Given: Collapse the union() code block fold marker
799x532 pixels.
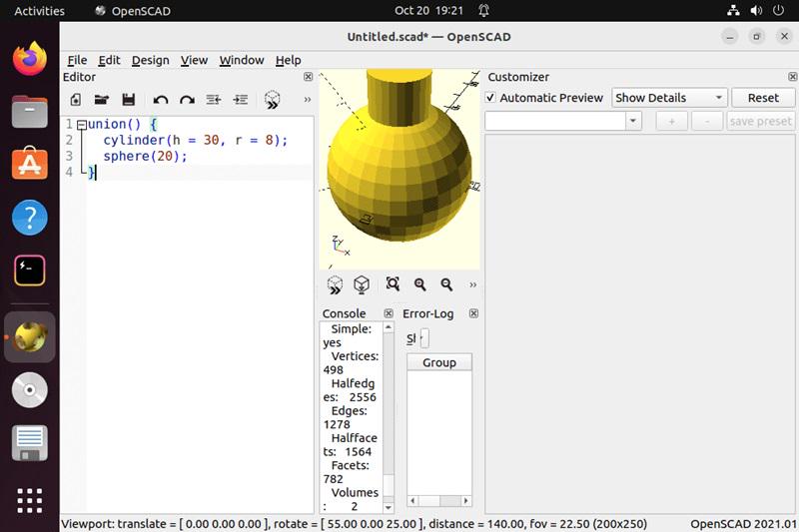Looking at the screenshot, I should 81,124.
